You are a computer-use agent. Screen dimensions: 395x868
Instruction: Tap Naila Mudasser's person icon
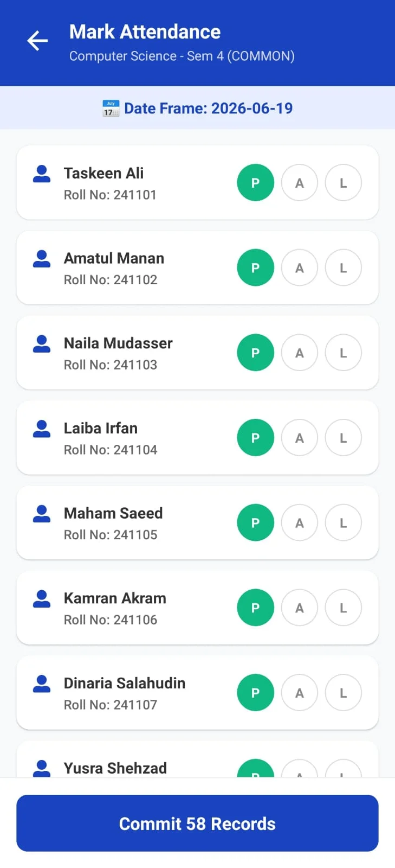(x=42, y=344)
